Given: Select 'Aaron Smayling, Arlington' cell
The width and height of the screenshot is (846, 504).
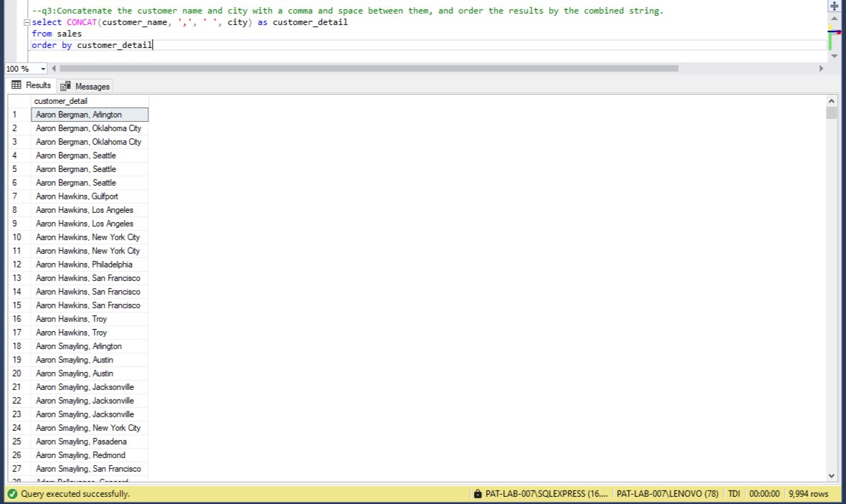Looking at the screenshot, I should tap(90, 346).
